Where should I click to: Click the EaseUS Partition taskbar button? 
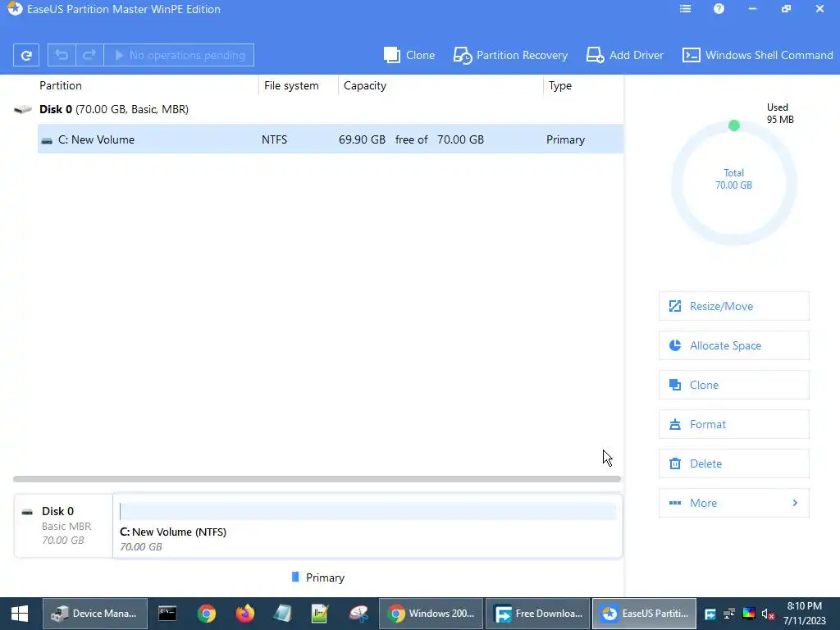(645, 614)
